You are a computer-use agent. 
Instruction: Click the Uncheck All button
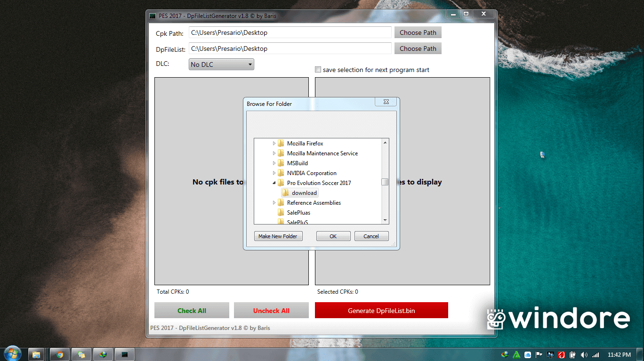271,310
